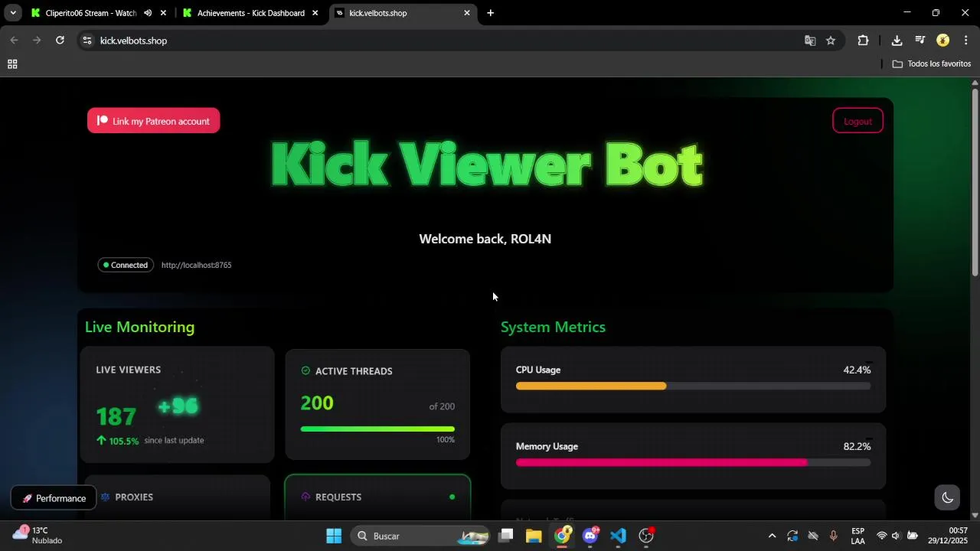This screenshot has width=980, height=551.
Task: Go back to the previous page
Action: [x=14, y=41]
